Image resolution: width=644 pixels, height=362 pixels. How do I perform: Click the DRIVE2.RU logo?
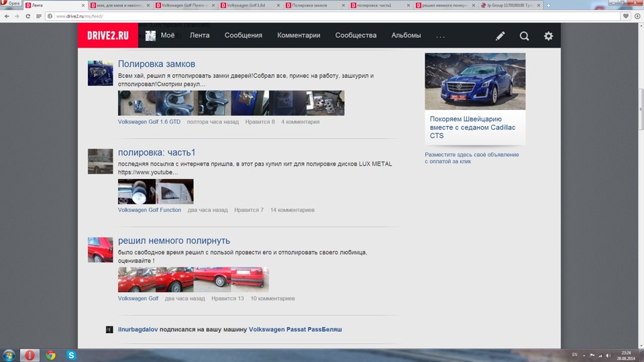107,36
